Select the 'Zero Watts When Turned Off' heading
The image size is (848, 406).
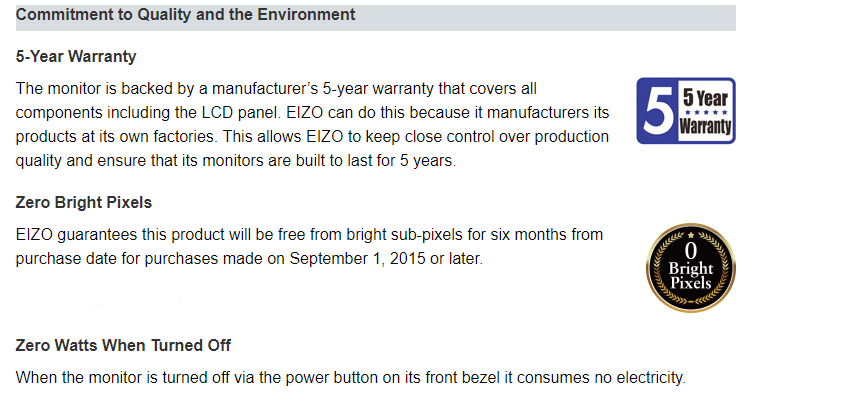tap(123, 345)
